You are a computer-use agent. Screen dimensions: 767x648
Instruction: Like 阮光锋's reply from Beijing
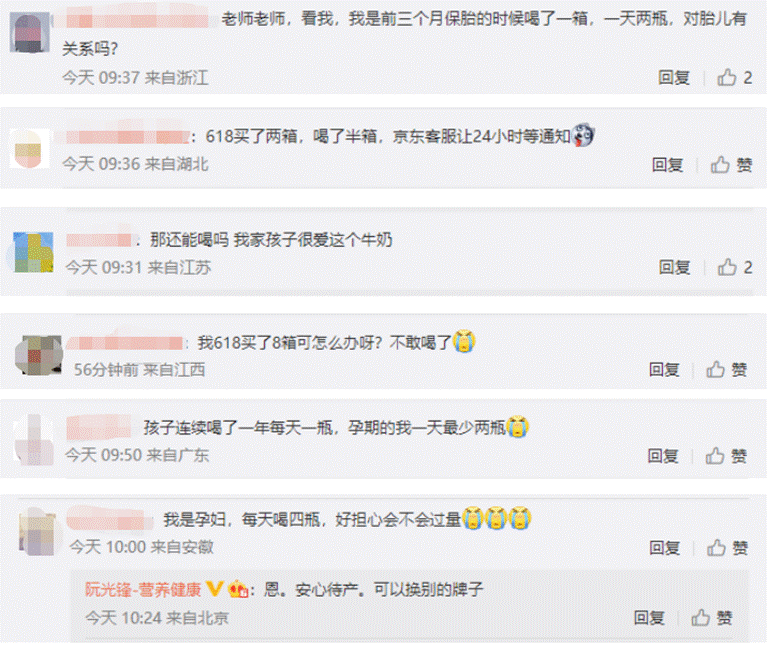coord(712,618)
